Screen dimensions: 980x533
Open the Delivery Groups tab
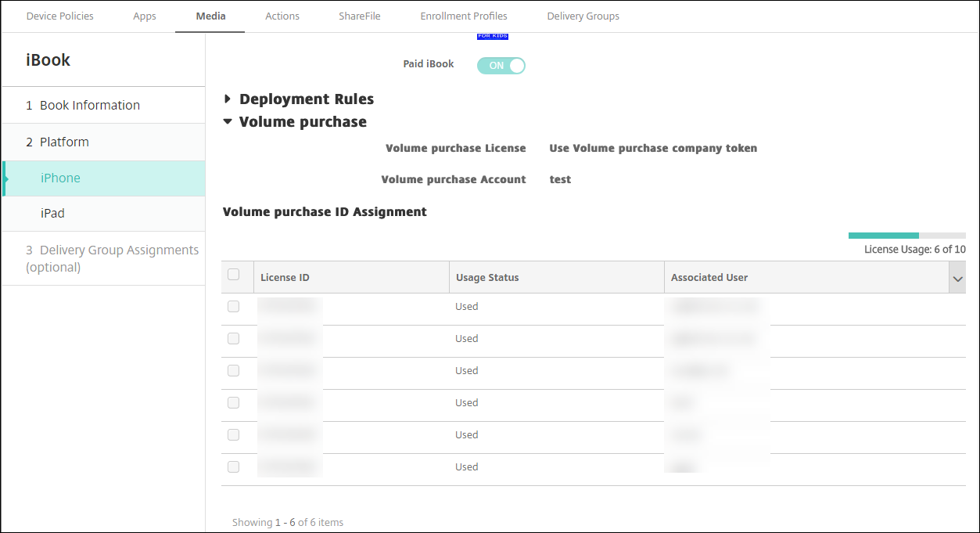pyautogui.click(x=583, y=16)
